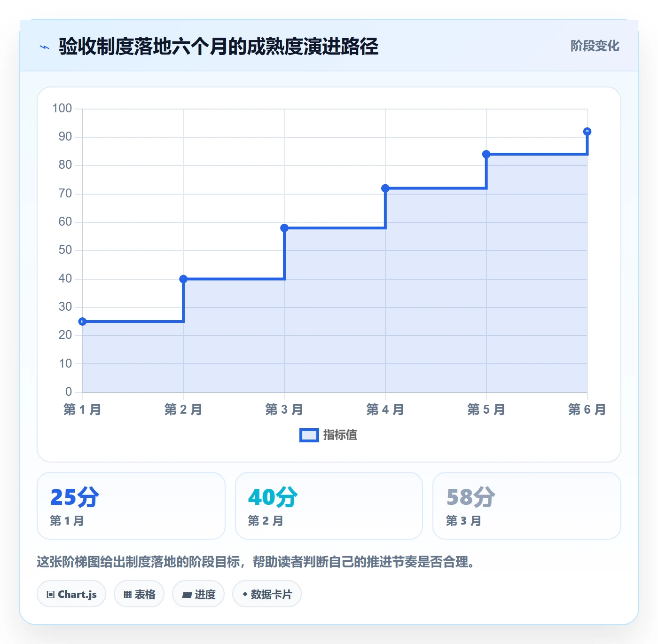Open the 58分 第 3 月 data card

tap(527, 506)
